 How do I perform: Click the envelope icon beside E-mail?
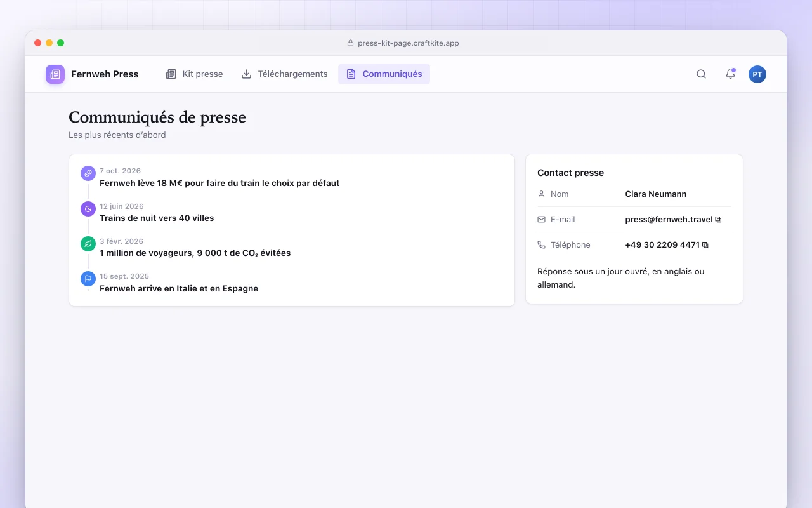tap(541, 220)
